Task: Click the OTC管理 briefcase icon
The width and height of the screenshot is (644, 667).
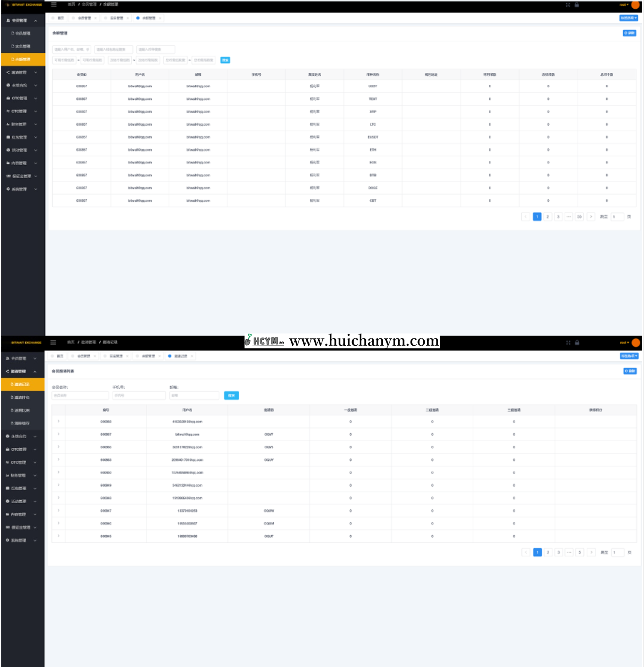Action: click(x=7, y=98)
